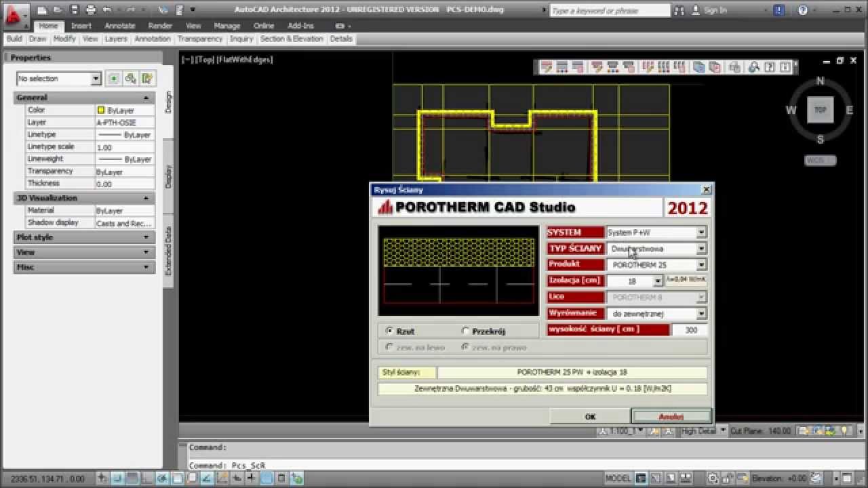The width and height of the screenshot is (868, 488).
Task: Click Sign In in the title bar
Action: click(715, 10)
